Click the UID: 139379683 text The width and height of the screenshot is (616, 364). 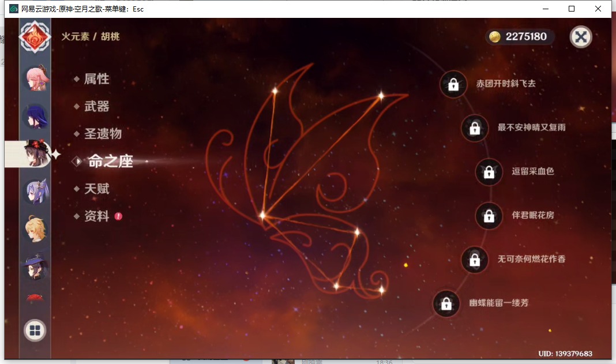click(x=565, y=354)
